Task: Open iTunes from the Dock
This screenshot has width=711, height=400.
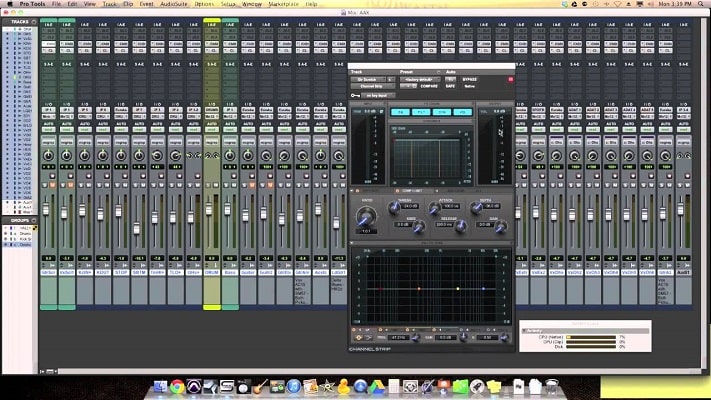Action: click(294, 386)
